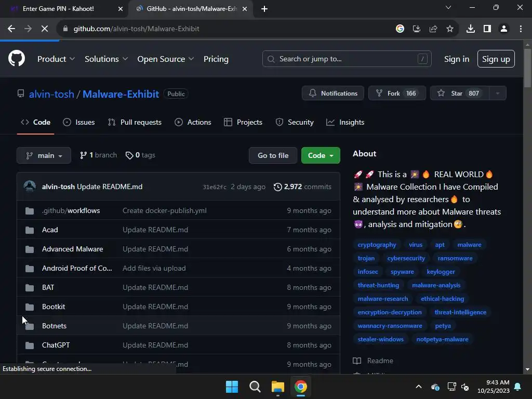532x399 pixels.
Task: Star the repository button
Action: [x=460, y=94]
